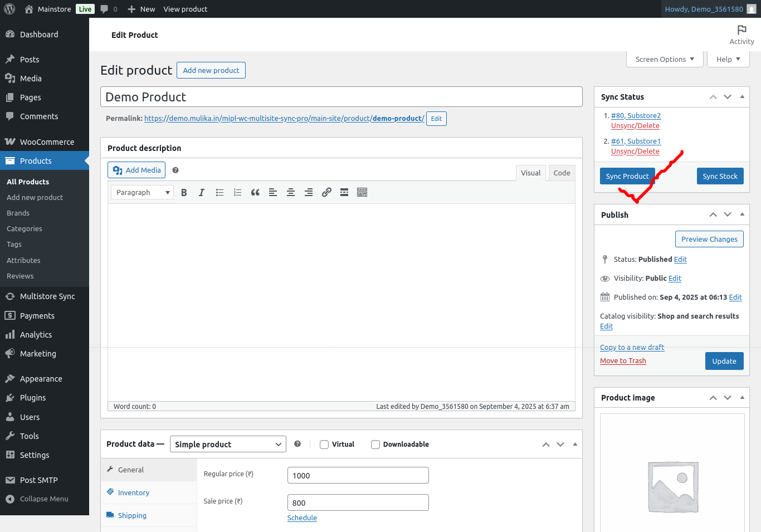Open the #61, Substore1 link
This screenshot has height=532, width=761.
pyautogui.click(x=636, y=141)
